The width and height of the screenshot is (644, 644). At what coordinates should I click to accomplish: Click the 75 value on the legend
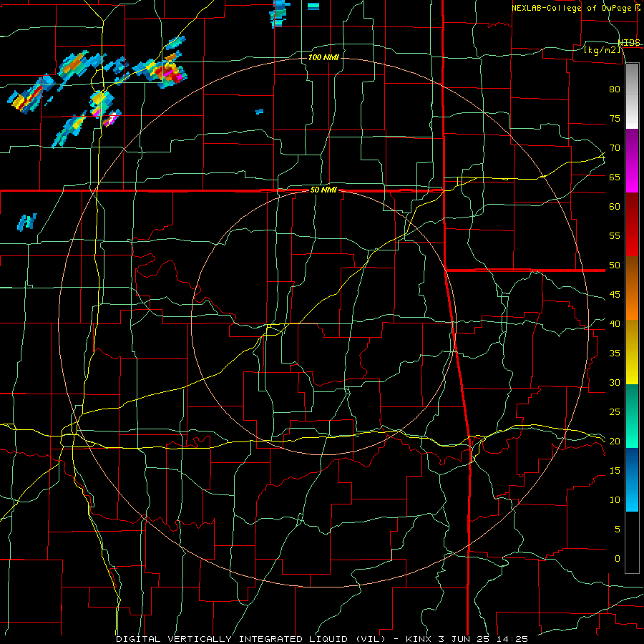tap(615, 118)
